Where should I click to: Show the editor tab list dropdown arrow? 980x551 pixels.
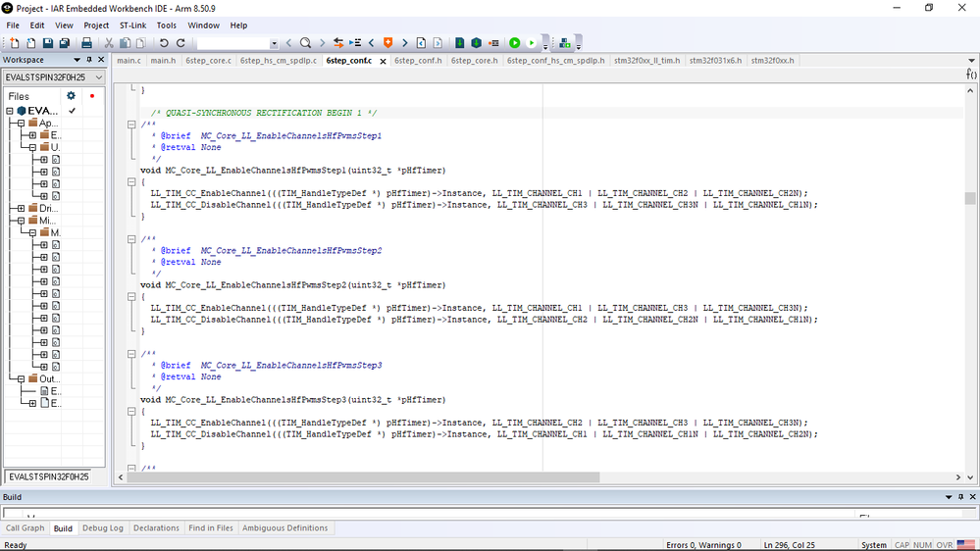(971, 61)
